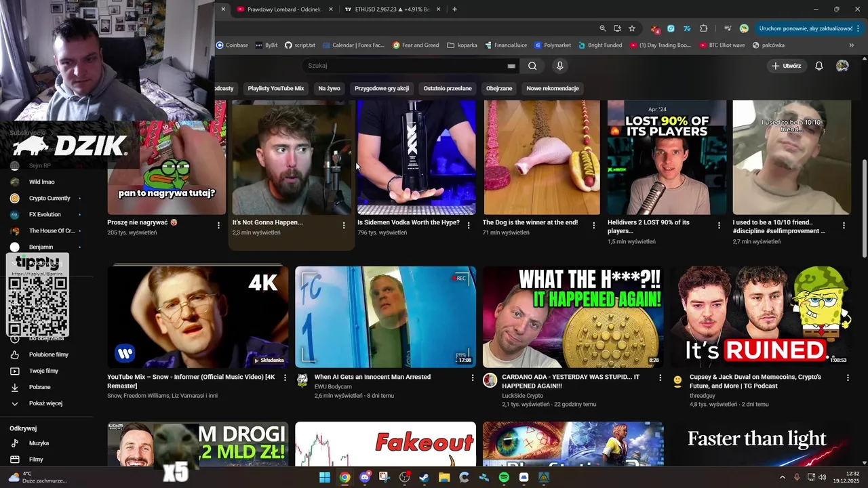Show overflow bookmarks chevron
This screenshot has width=868, height=488.
tap(852, 45)
